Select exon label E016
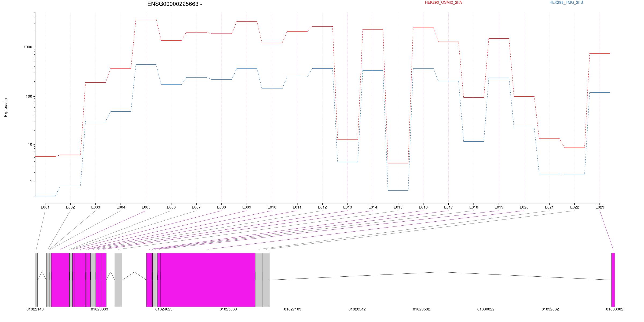 pos(423,207)
